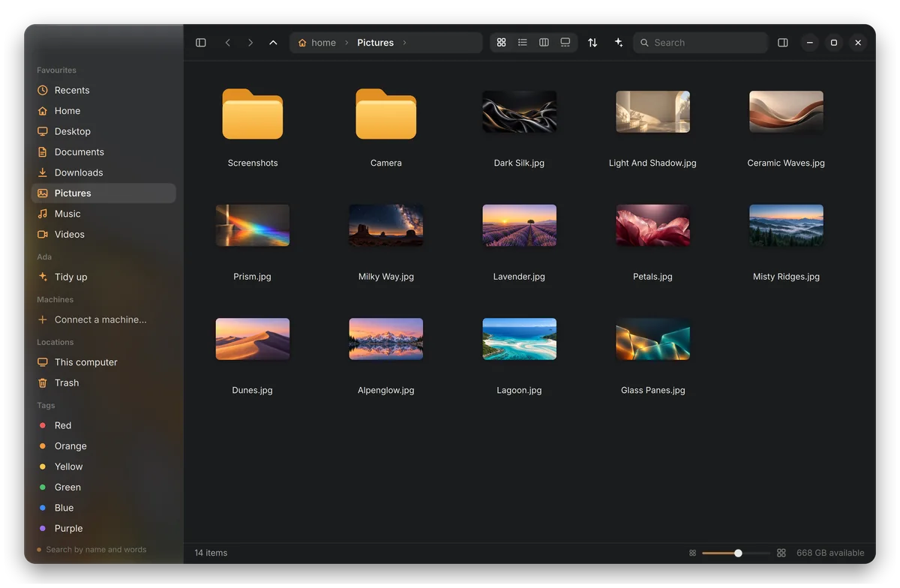The image size is (900, 588).
Task: Open Downloads in the sidebar
Action: [x=103, y=172]
